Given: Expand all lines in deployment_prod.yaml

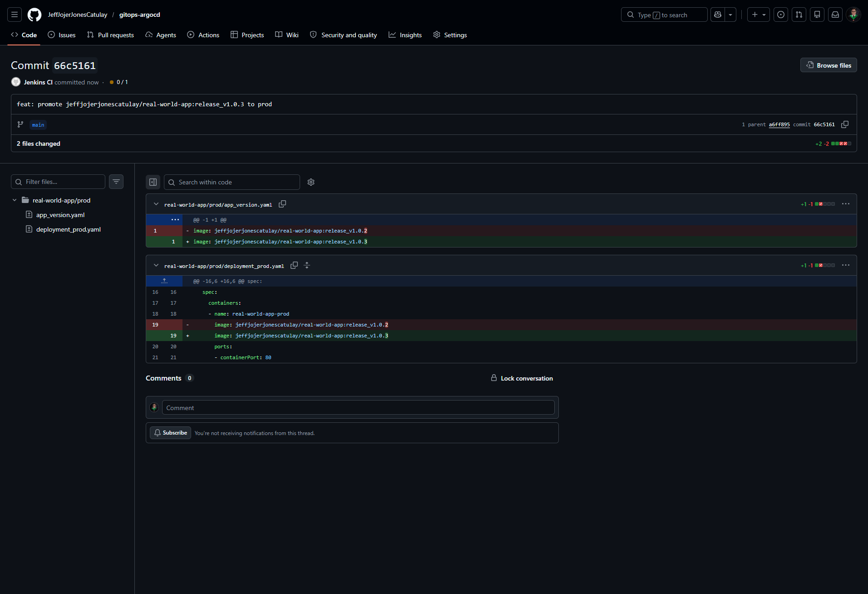Looking at the screenshot, I should pyautogui.click(x=307, y=266).
